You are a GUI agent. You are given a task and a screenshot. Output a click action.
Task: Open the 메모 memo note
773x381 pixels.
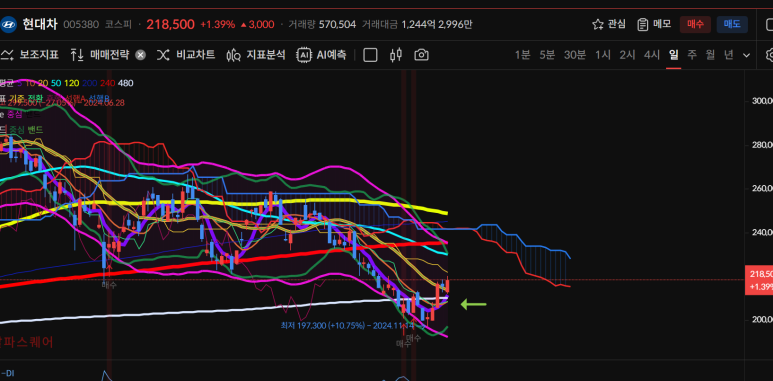(654, 24)
